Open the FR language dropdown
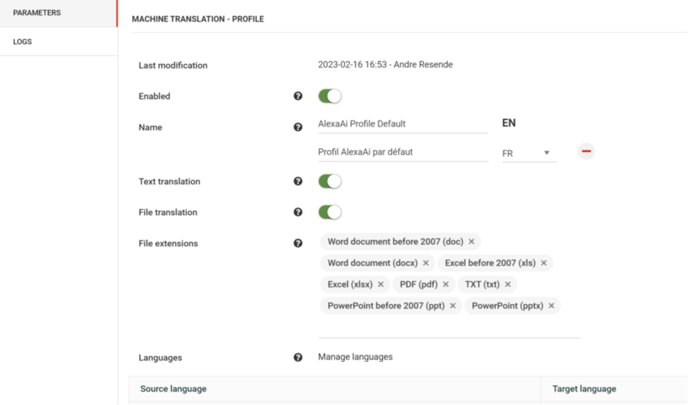The width and height of the screenshot is (688, 405). click(529, 153)
